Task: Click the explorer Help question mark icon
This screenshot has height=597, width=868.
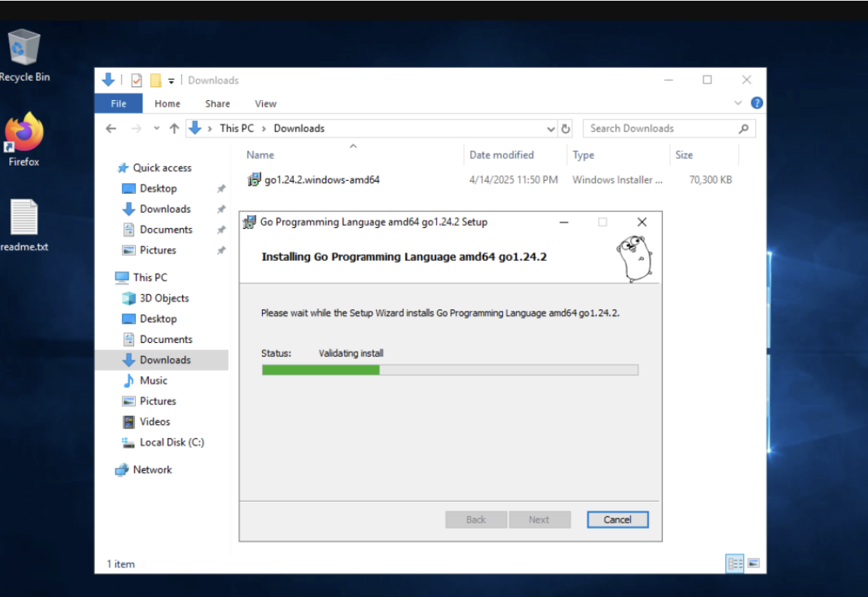Action: (x=756, y=103)
